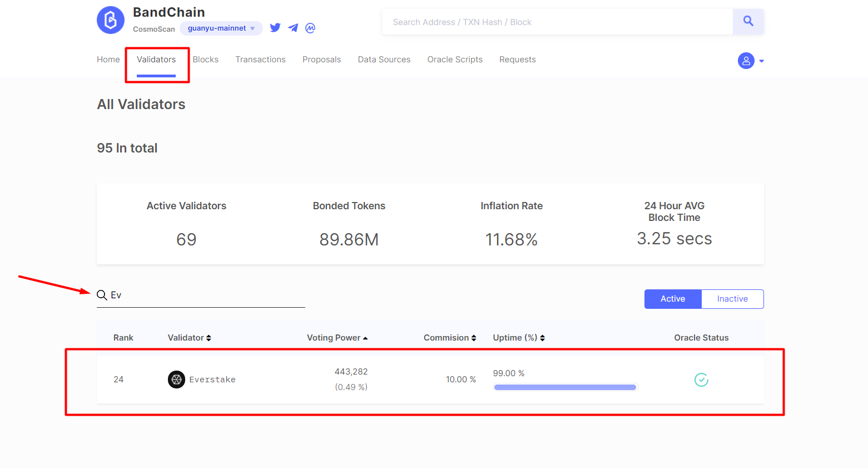
Task: Click the CosmoScan label
Action: pos(154,29)
